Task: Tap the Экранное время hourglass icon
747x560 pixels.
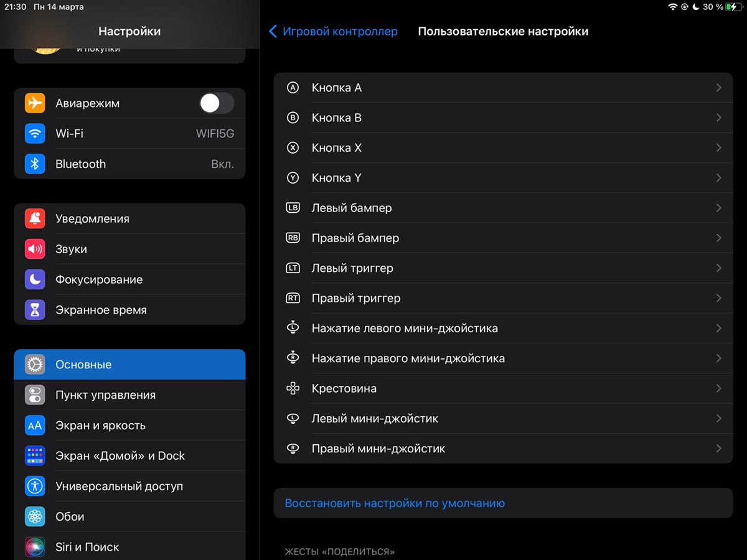Action: coord(35,310)
